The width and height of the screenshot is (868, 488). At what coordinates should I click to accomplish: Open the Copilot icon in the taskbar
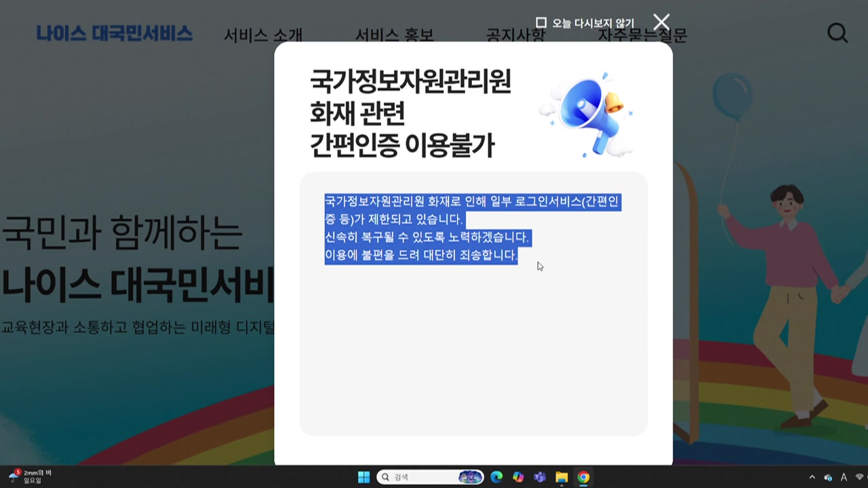coord(518,477)
